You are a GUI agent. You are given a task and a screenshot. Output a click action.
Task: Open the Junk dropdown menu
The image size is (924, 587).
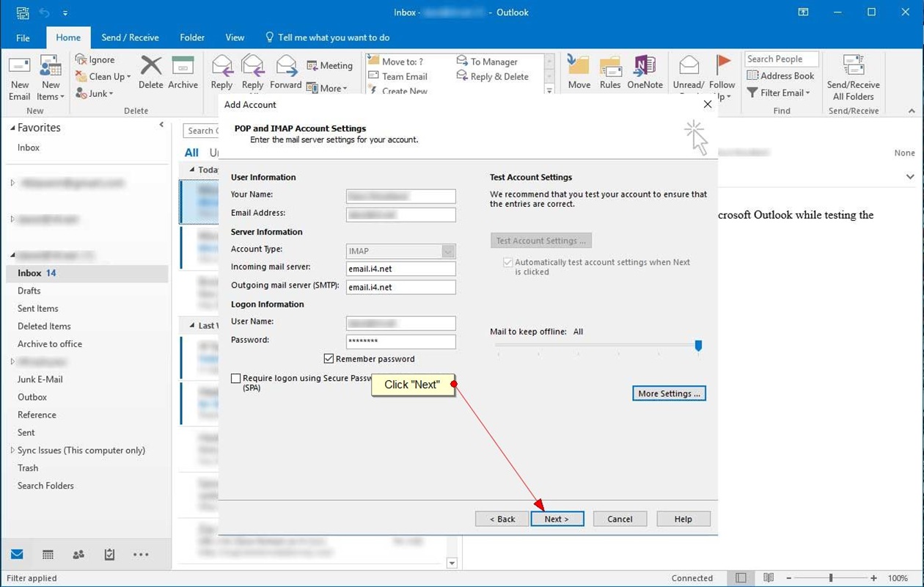point(95,93)
